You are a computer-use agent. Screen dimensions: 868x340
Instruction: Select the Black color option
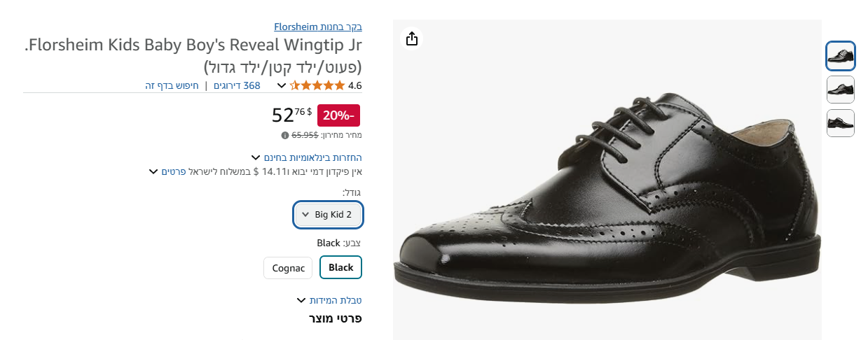click(340, 267)
